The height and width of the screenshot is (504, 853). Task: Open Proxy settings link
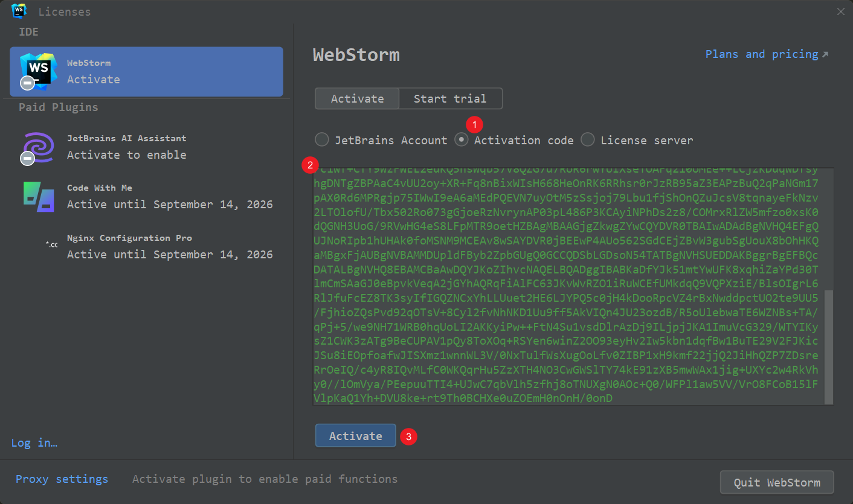62,479
